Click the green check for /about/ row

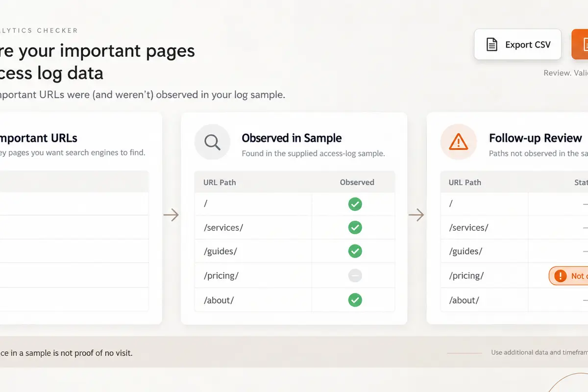click(355, 300)
